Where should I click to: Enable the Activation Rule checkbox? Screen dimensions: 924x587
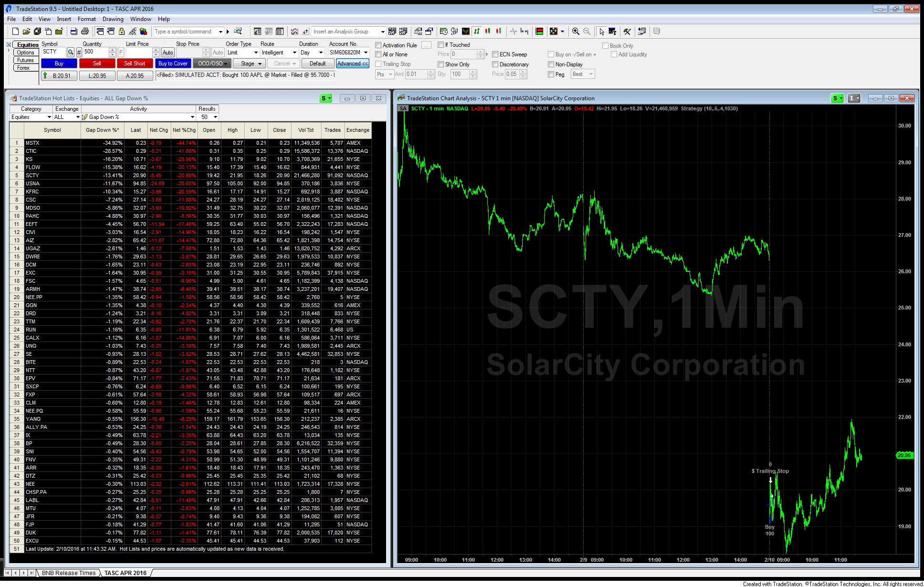(x=378, y=45)
